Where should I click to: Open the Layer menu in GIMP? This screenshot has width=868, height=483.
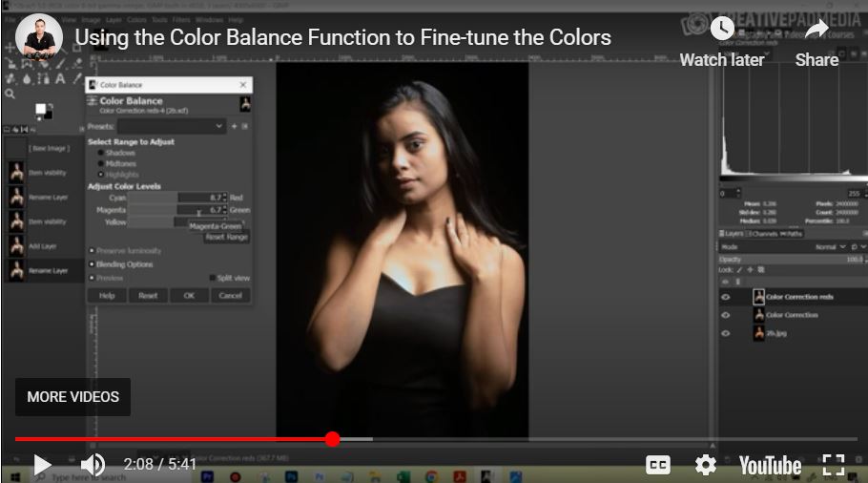click(x=114, y=20)
